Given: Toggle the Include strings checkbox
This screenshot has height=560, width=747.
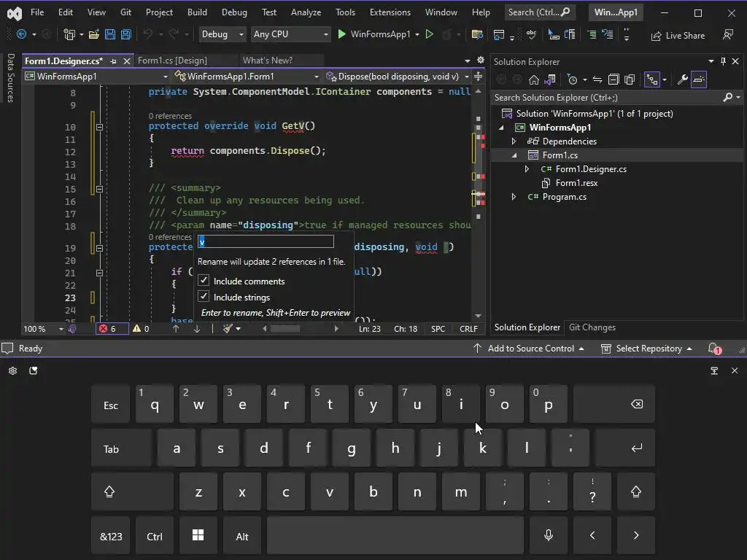Looking at the screenshot, I should click(204, 296).
